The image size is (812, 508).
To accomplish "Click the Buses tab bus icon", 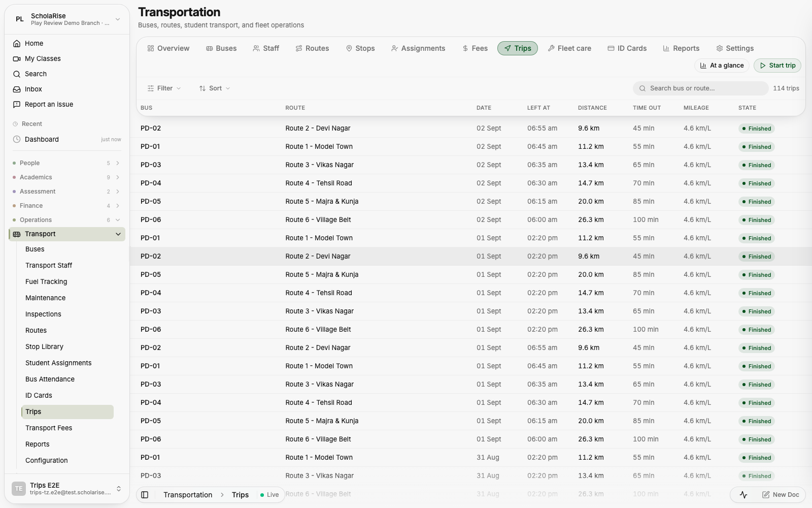I will [x=209, y=48].
